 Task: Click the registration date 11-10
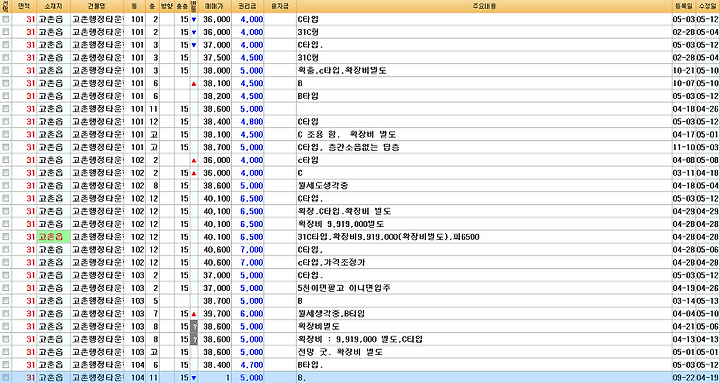point(683,148)
